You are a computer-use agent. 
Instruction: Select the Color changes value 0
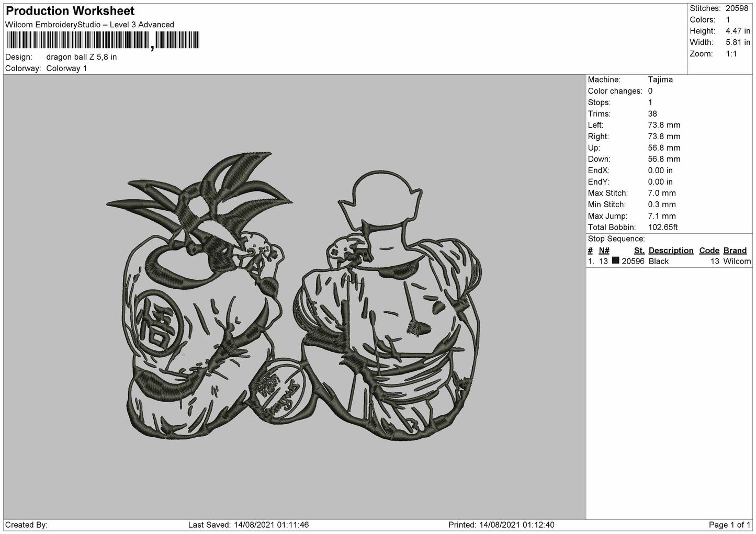coord(650,91)
